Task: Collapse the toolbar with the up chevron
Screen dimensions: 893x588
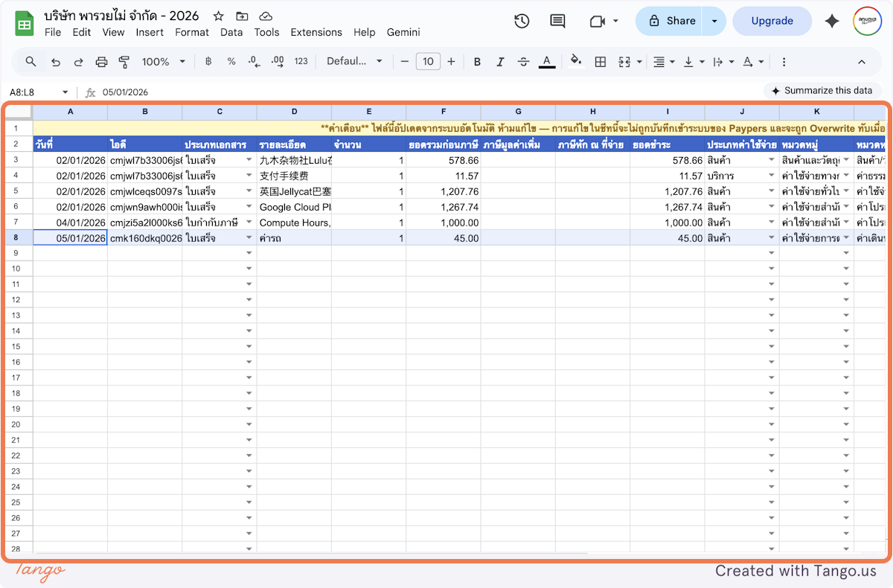Action: click(x=862, y=62)
